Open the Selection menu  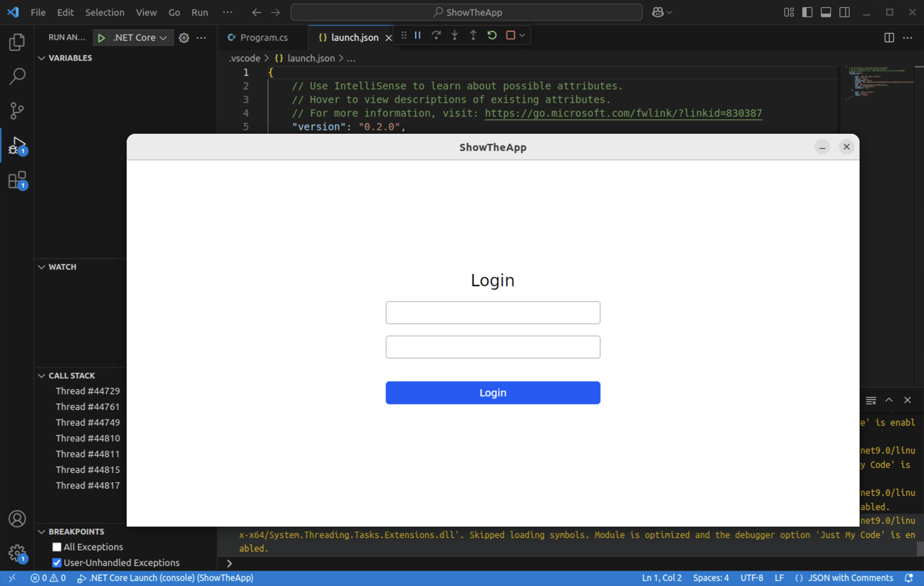[x=105, y=12]
